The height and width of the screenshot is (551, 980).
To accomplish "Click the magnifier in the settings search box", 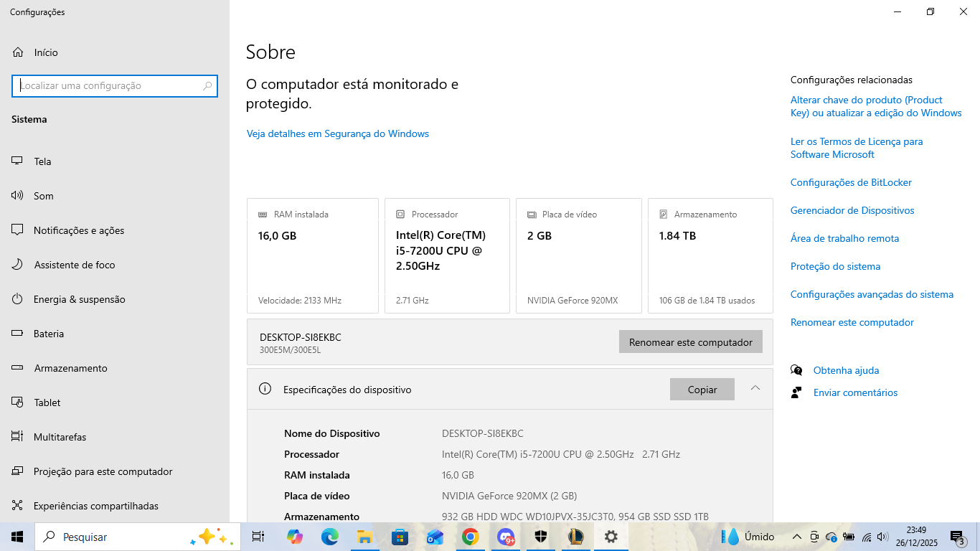I will (207, 86).
